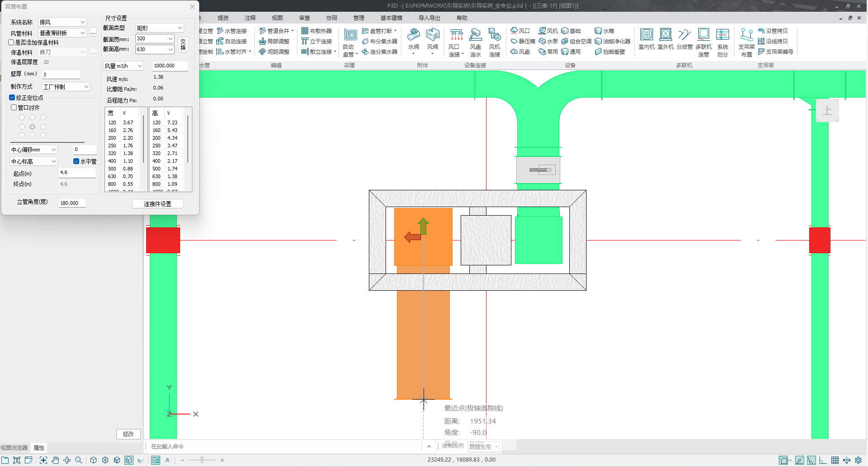Viewport: 868px width, 467px height.
Task: Select the 室外机 outdoor unit icon
Action: tap(665, 35)
